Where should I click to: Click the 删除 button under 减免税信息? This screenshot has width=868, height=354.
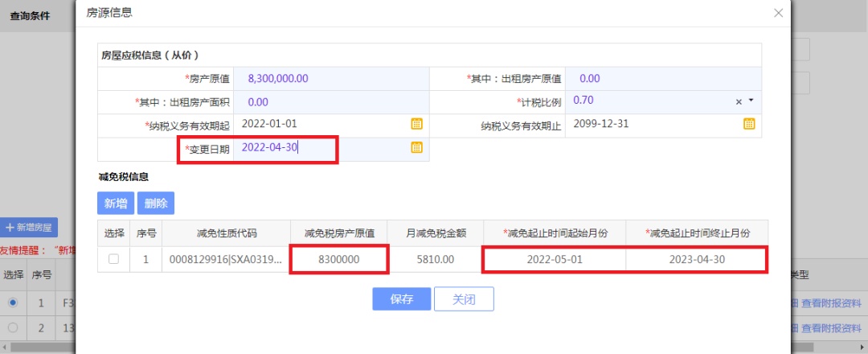[x=156, y=204]
